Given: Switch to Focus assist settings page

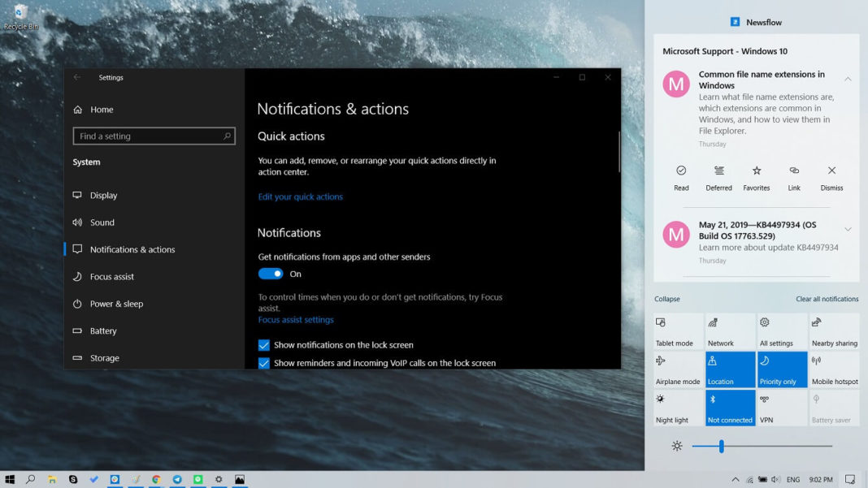Looking at the screenshot, I should coord(111,276).
